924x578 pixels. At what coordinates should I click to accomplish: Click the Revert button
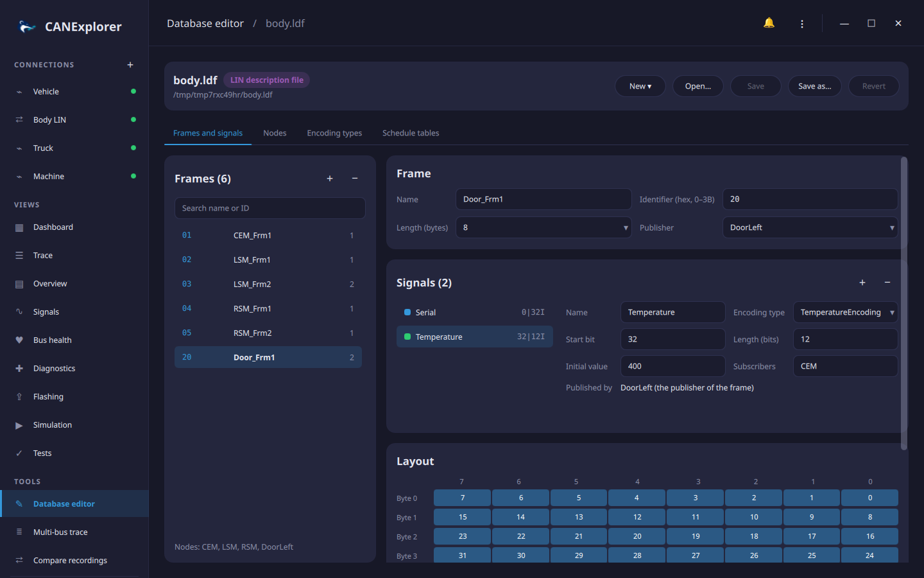[x=874, y=86]
